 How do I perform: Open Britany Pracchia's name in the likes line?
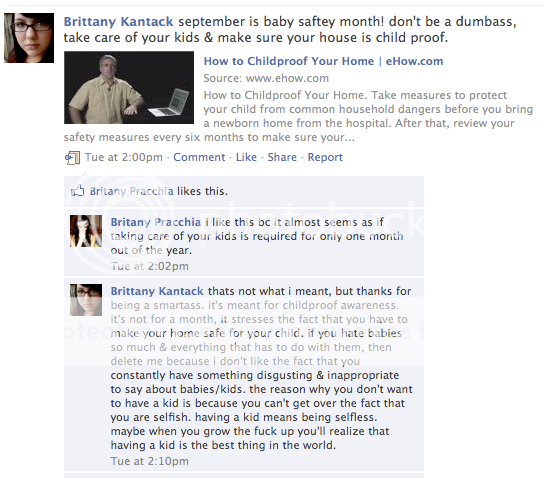pos(132,191)
